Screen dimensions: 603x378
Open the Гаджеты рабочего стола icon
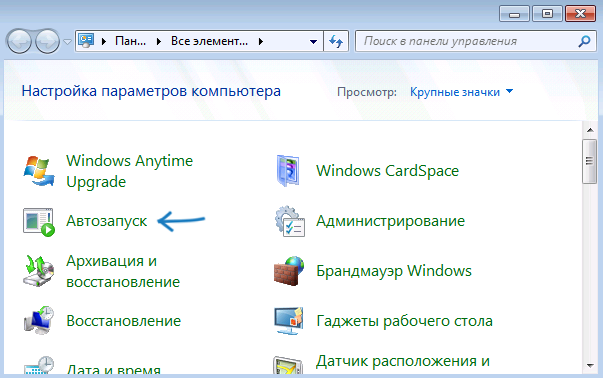pyautogui.click(x=289, y=321)
